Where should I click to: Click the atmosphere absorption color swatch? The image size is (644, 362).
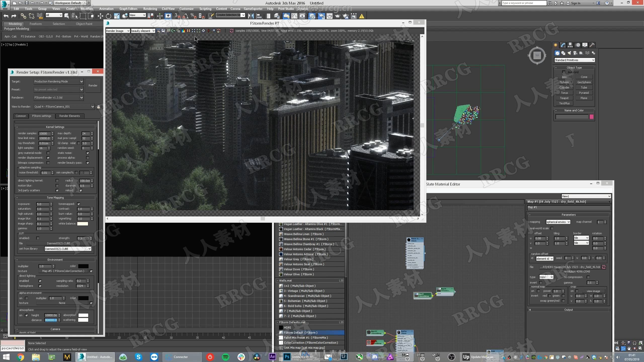pos(83,315)
